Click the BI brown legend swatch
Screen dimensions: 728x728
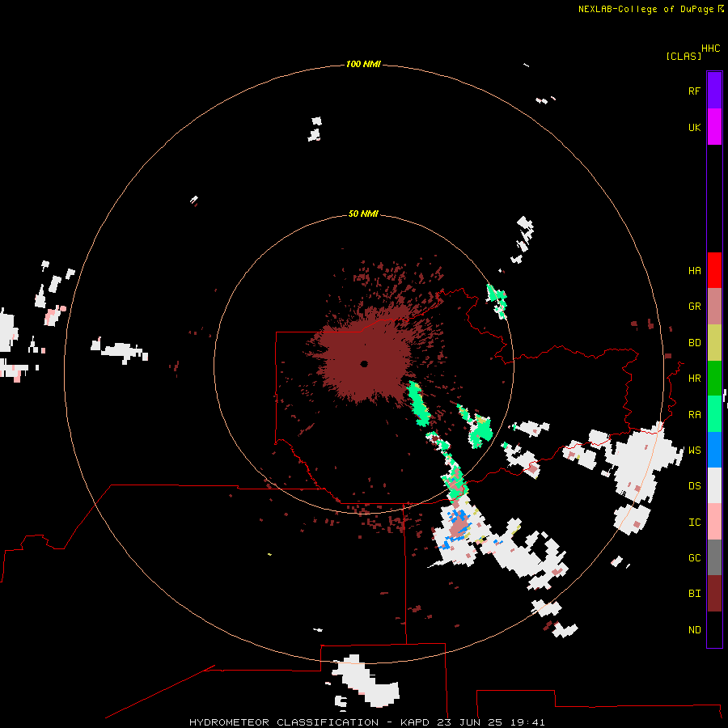[x=714, y=594]
